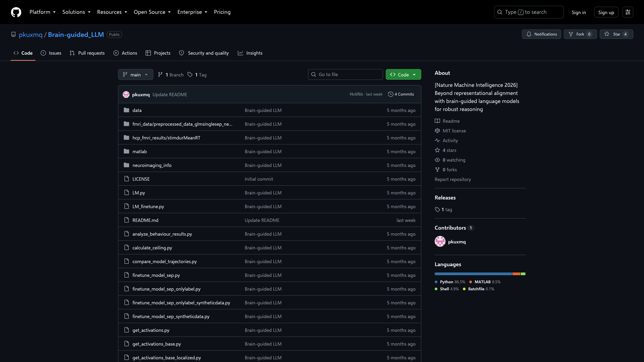Image resolution: width=644 pixels, height=362 pixels.
Task: Expand the Enterprise menu
Action: pos(192,12)
